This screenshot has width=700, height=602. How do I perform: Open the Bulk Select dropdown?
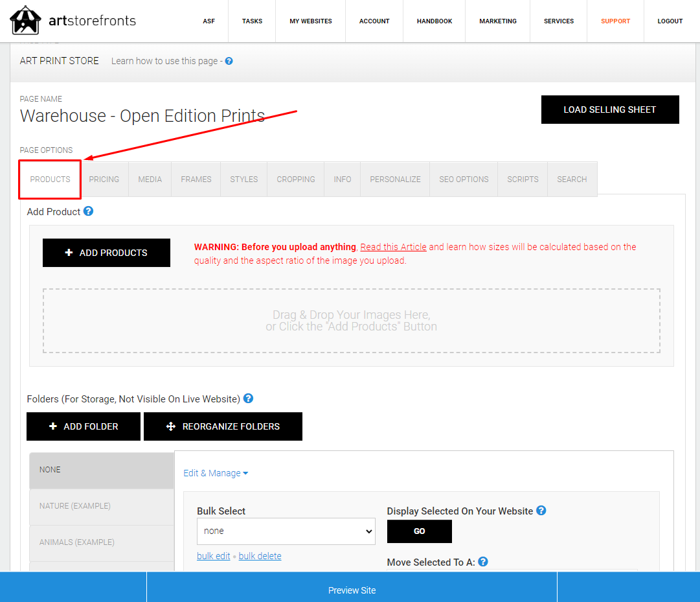[286, 531]
